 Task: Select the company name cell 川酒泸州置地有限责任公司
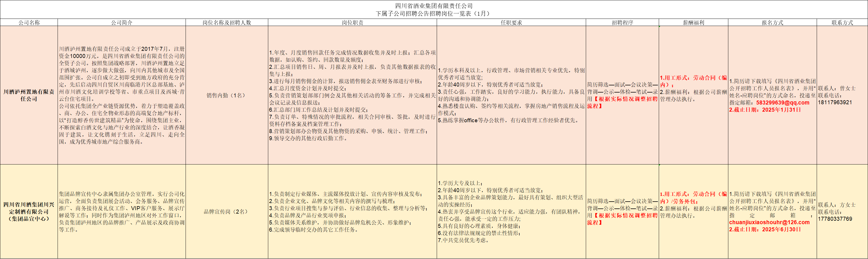[29, 95]
